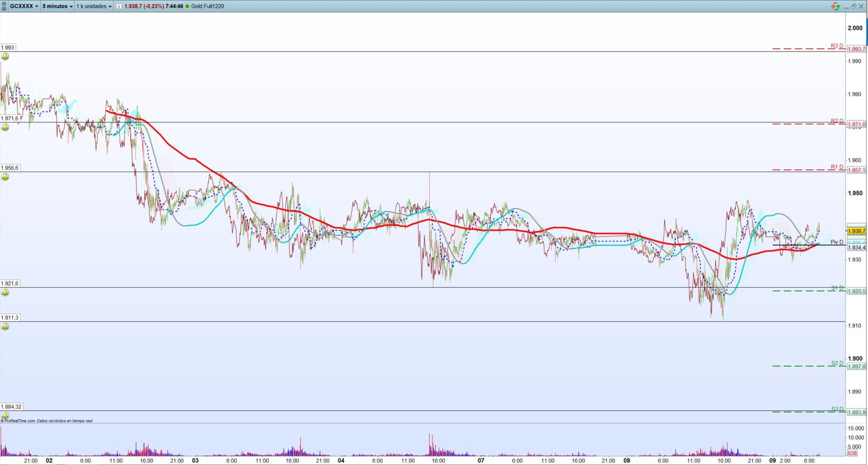Click the S2 D pivot label
The width and height of the screenshot is (868, 465).
point(837,363)
